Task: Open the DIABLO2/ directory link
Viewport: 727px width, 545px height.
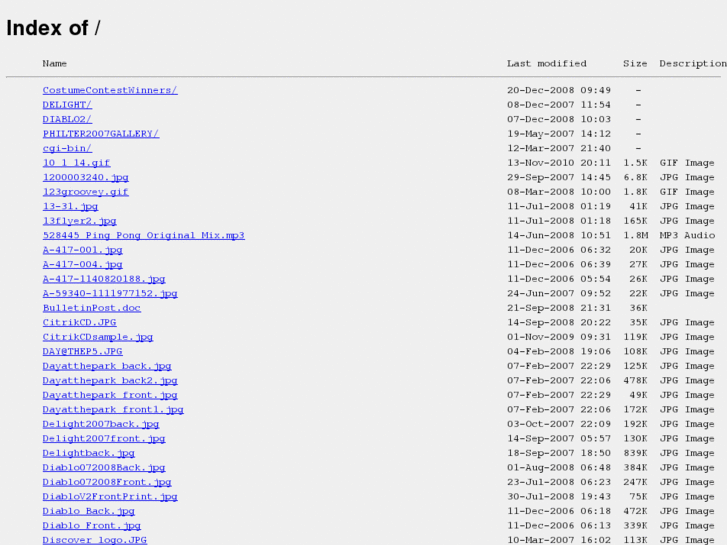Action: pyautogui.click(x=67, y=119)
